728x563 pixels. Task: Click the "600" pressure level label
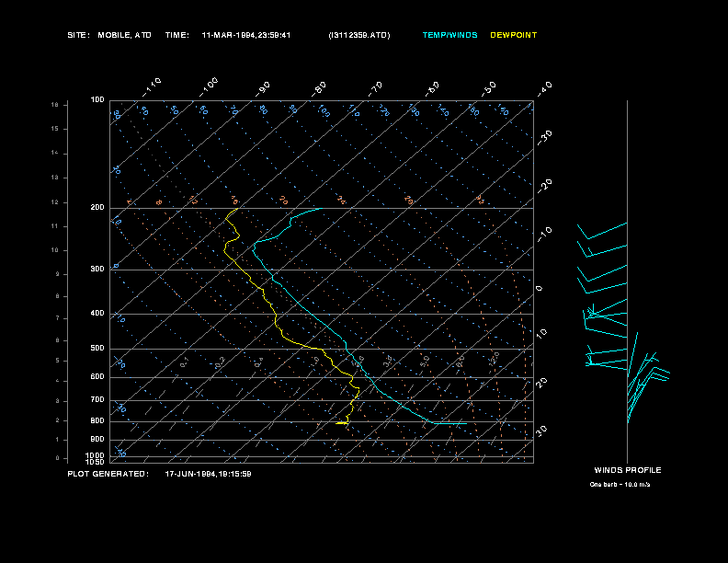tap(97, 377)
